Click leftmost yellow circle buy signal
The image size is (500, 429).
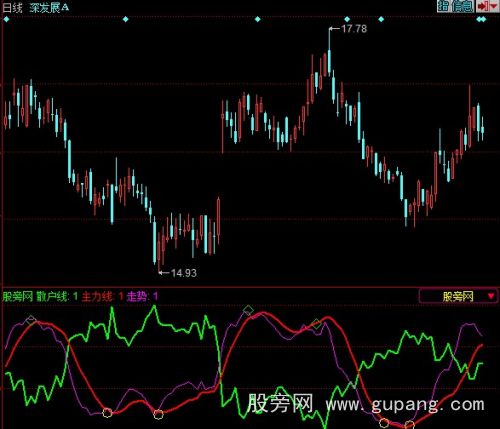[x=107, y=413]
